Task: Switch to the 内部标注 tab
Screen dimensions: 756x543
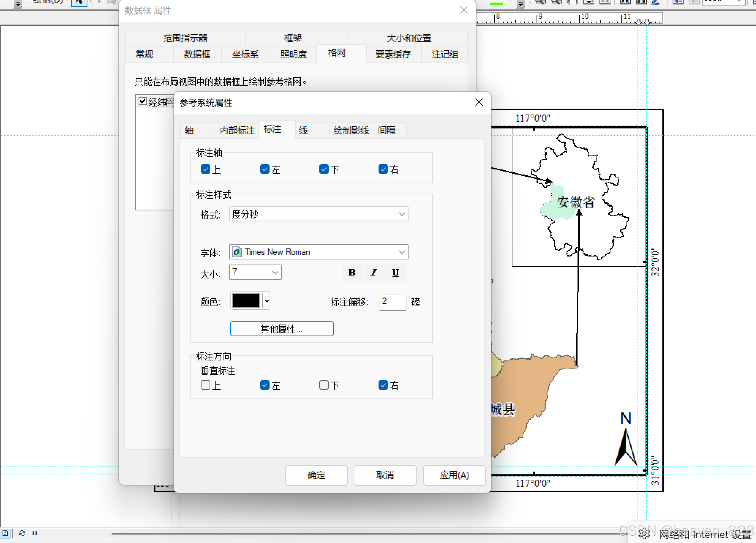Action: coord(237,130)
